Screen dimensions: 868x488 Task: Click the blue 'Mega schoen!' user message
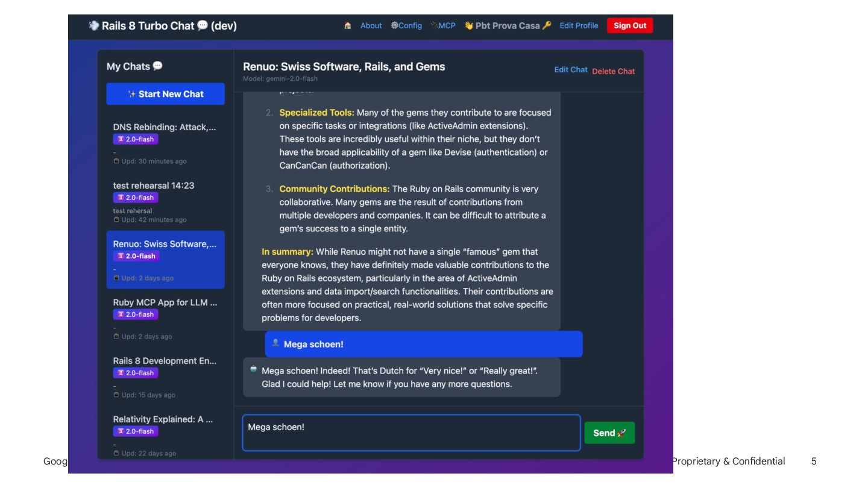(424, 344)
